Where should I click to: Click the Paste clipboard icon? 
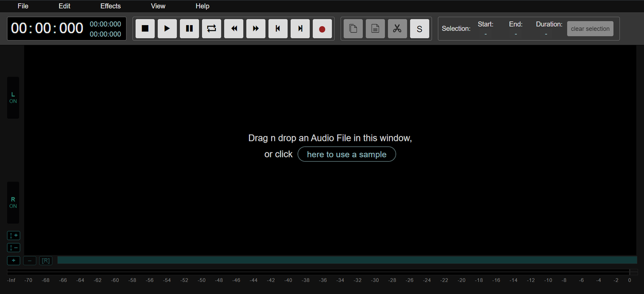tap(375, 29)
